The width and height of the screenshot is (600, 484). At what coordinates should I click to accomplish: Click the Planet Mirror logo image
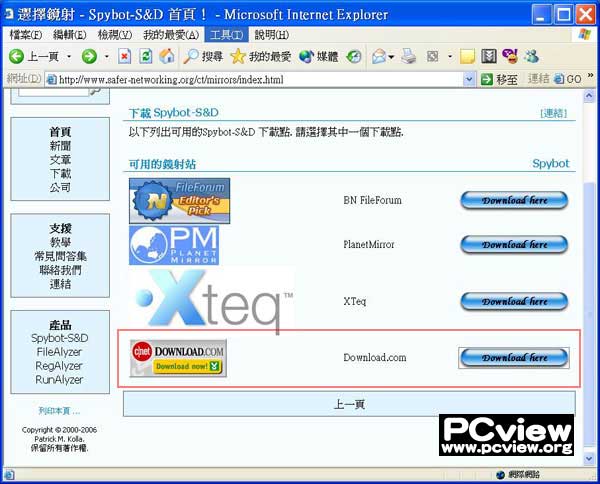[174, 245]
